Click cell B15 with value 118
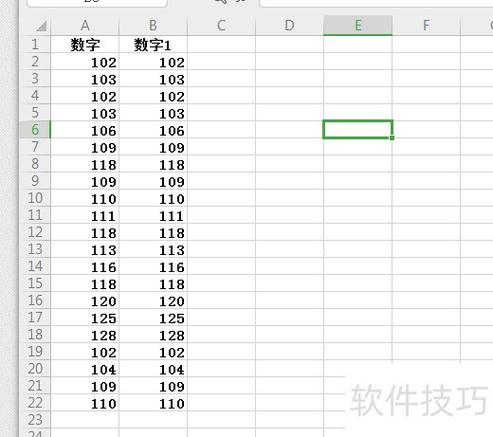 point(153,283)
